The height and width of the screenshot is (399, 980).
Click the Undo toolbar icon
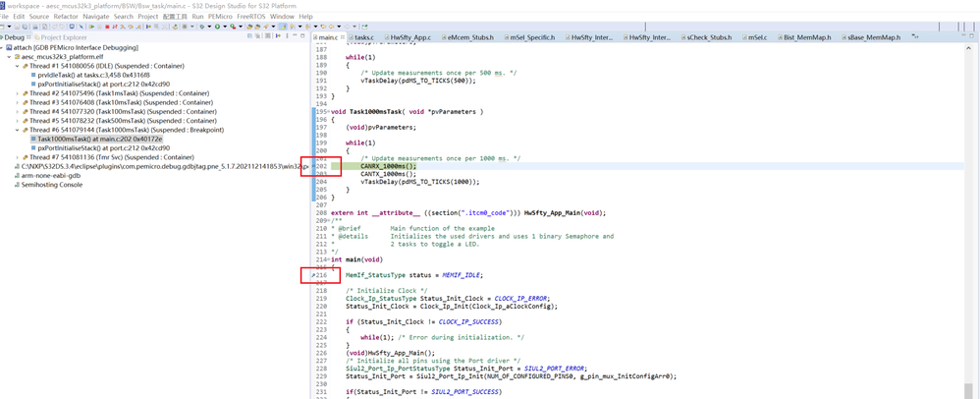(x=54, y=27)
